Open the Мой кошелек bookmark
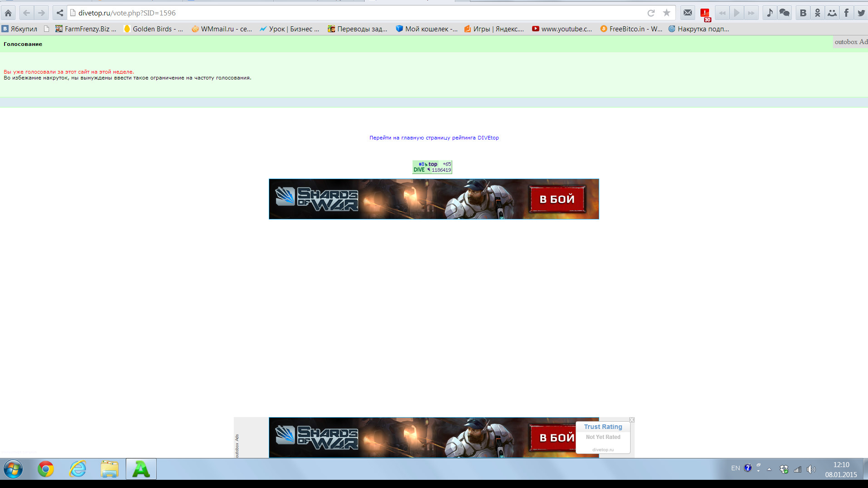The width and height of the screenshot is (868, 488). click(426, 29)
